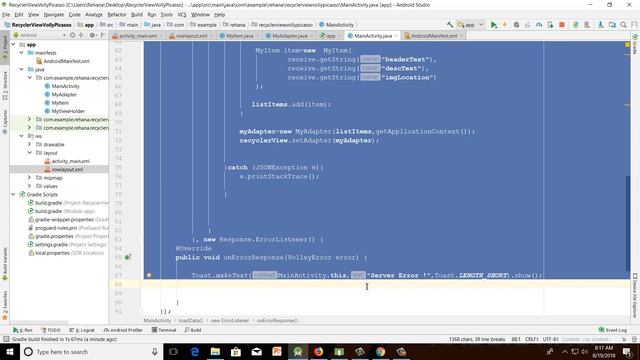Click the tool-window toggle icon in status bar
640x360 pixels.
tap(6, 339)
